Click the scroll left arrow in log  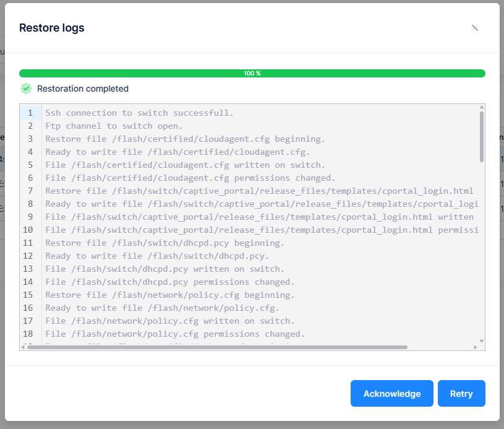[23, 347]
